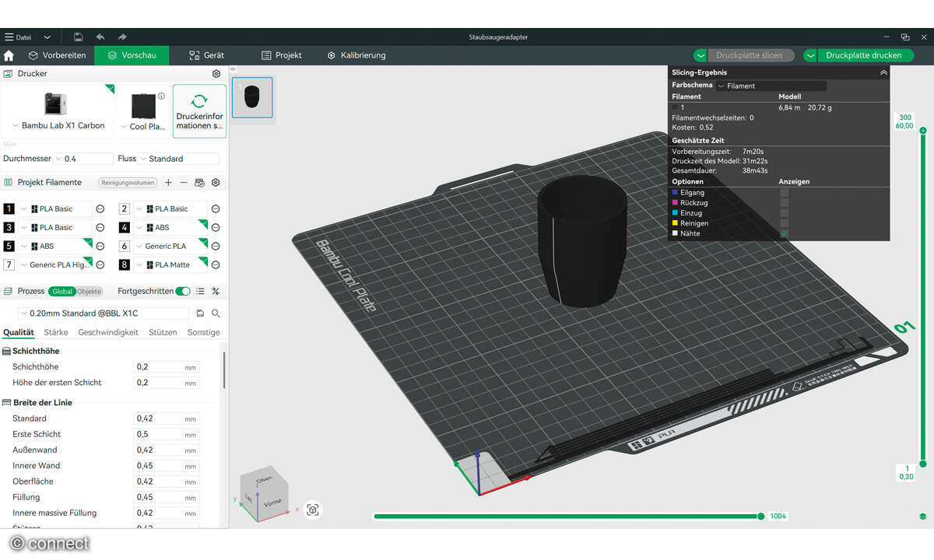Click Druckplatte slicen button
This screenshot has height=560, width=934.
[x=750, y=55]
